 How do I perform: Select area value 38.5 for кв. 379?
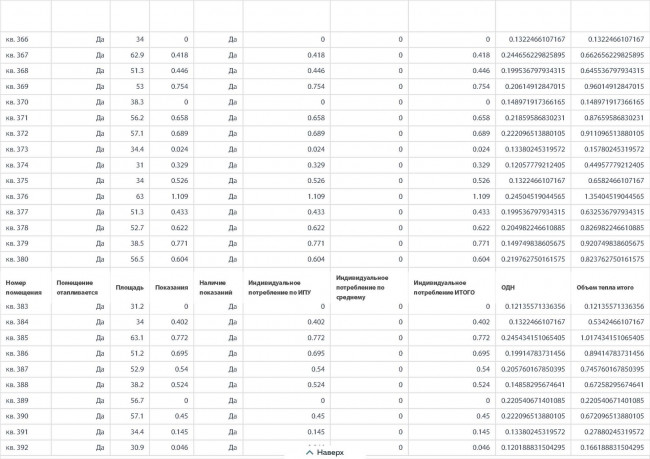(137, 243)
